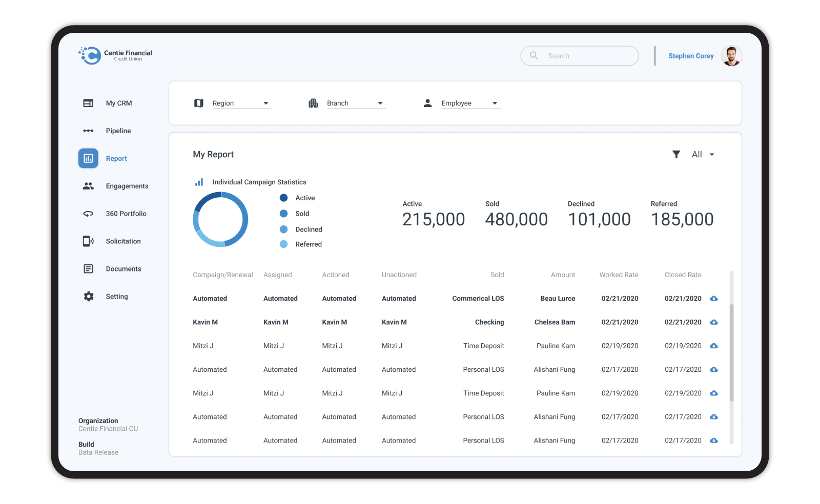The image size is (820, 504).
Task: Click cloud icon in last Alishani Fung row
Action: (x=714, y=440)
